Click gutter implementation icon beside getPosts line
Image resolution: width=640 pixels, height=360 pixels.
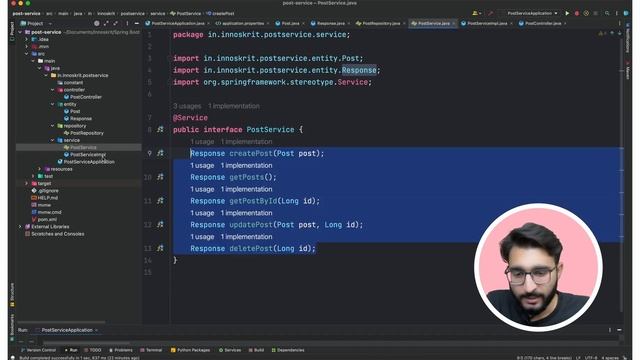(160, 177)
